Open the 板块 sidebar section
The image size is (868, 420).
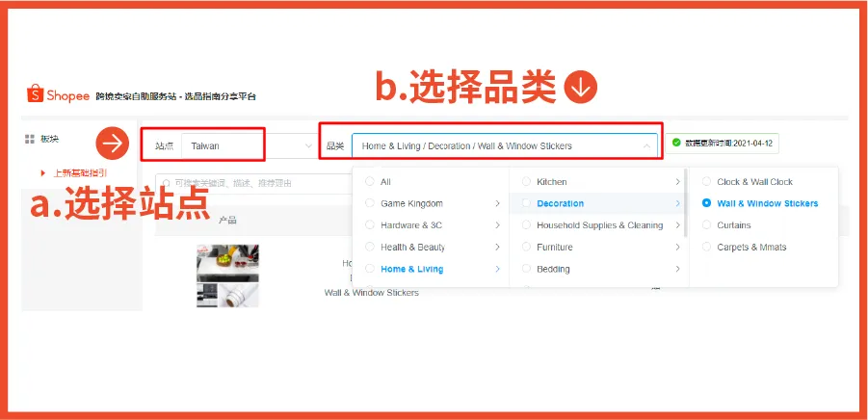coord(49,139)
